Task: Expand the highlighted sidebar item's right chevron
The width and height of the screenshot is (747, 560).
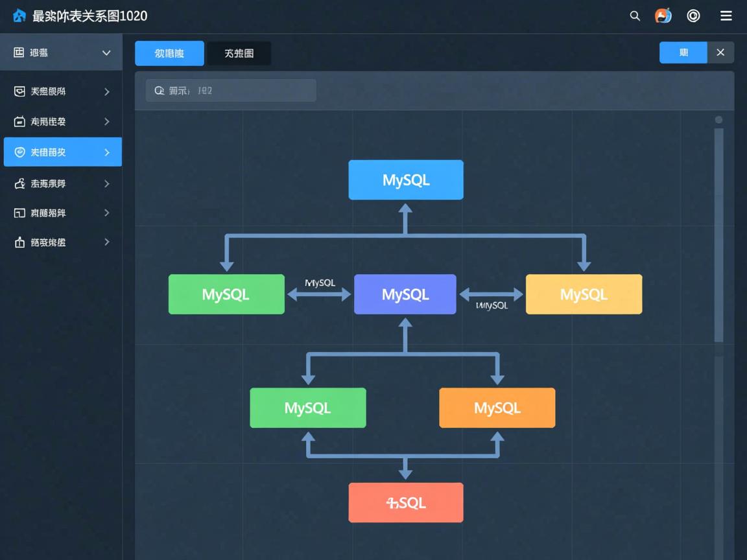Action: click(x=108, y=152)
